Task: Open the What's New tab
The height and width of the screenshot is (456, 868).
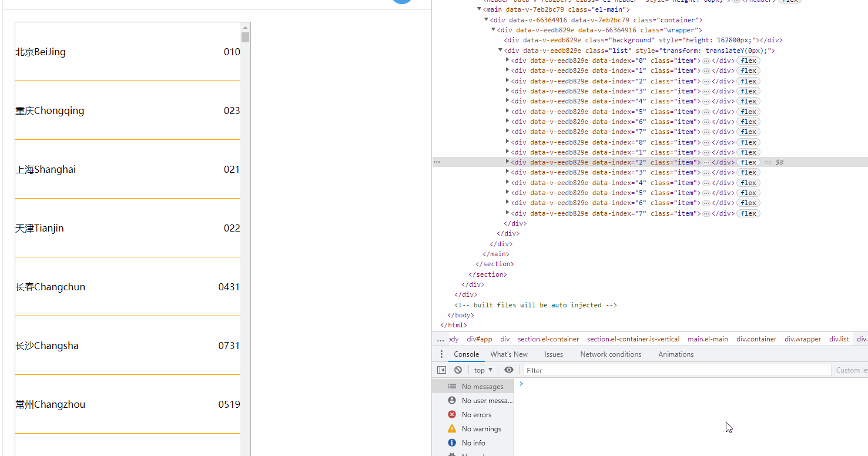Action: tap(509, 354)
